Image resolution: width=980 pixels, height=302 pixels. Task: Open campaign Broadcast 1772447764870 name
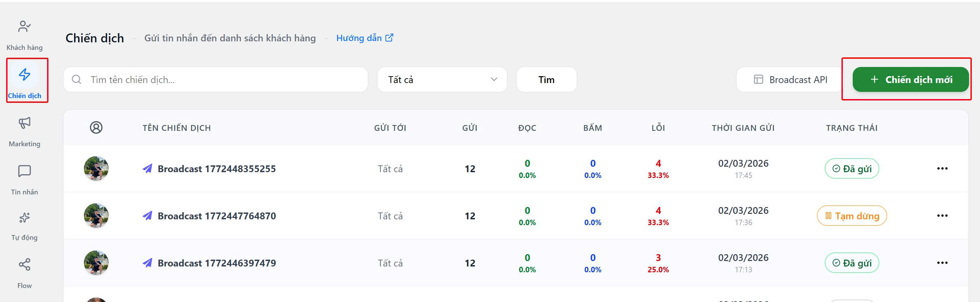(x=216, y=216)
